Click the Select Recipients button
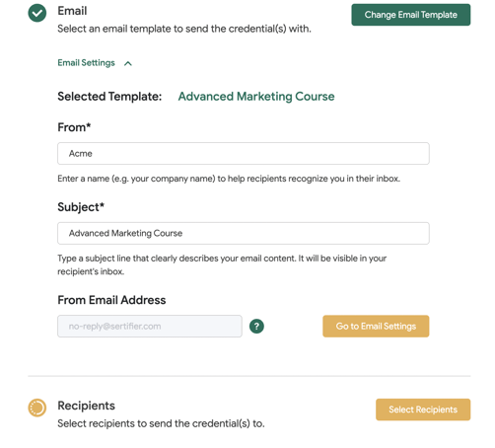 (x=423, y=410)
